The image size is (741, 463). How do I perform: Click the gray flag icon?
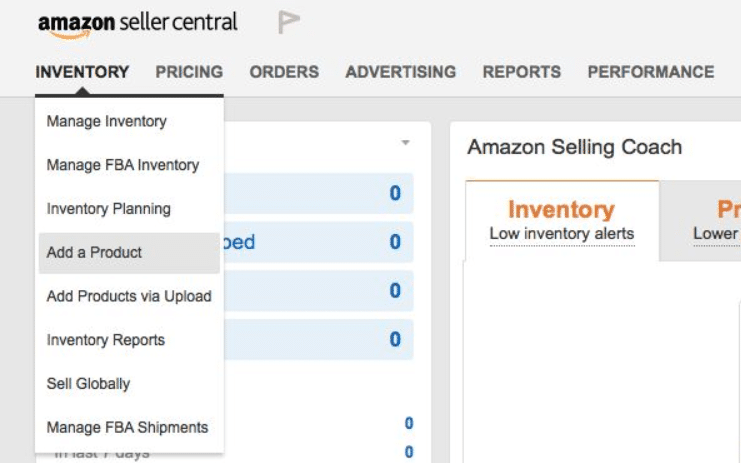[x=289, y=23]
